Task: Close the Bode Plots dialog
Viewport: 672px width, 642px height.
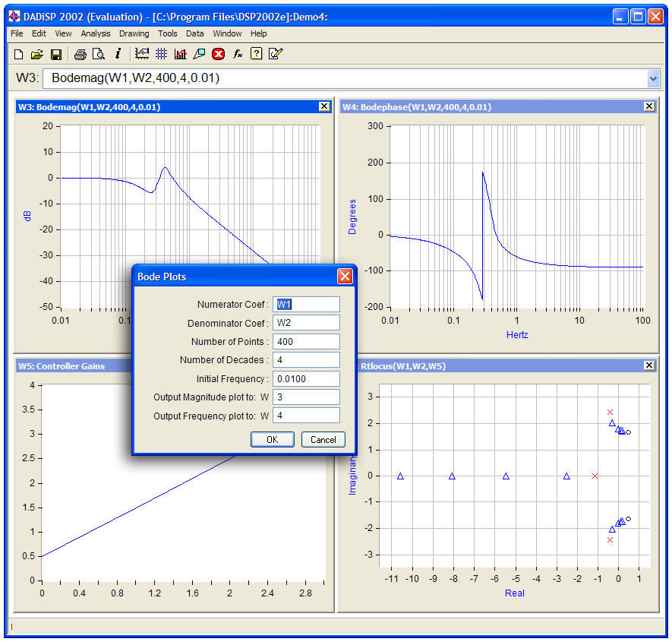Action: point(345,277)
